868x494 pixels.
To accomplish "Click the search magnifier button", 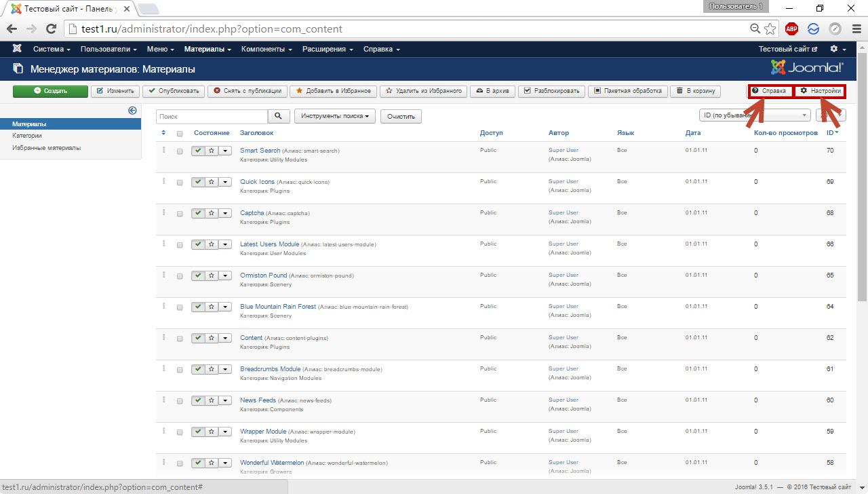I will (279, 116).
